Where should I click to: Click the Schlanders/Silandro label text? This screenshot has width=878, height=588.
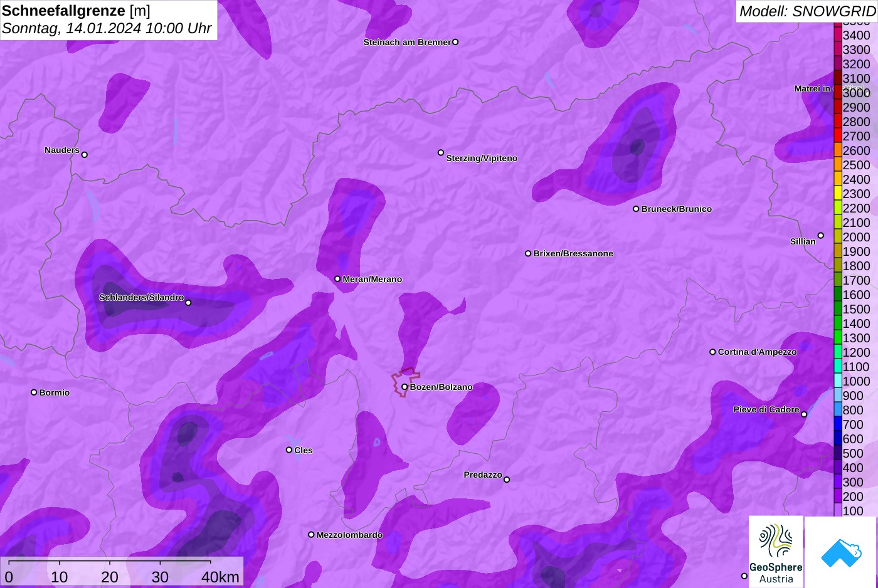coord(142,297)
